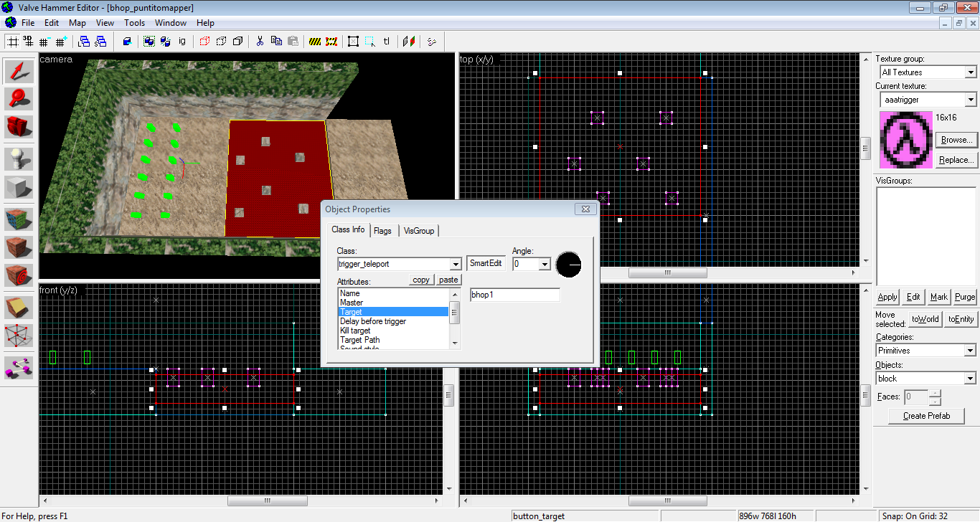Select the Magnify tool
Image resolution: width=980 pixels, height=522 pixels.
pos(19,98)
